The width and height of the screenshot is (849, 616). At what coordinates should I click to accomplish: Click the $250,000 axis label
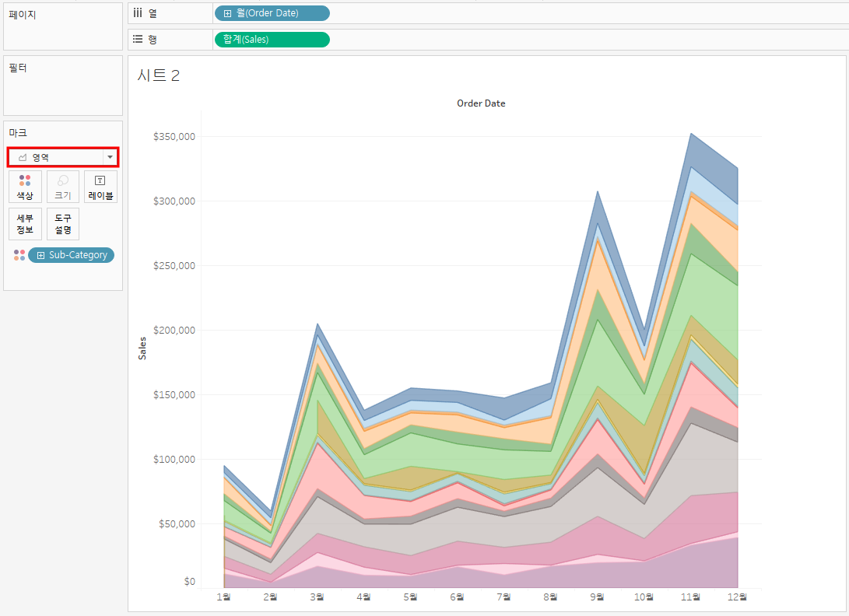pos(174,265)
